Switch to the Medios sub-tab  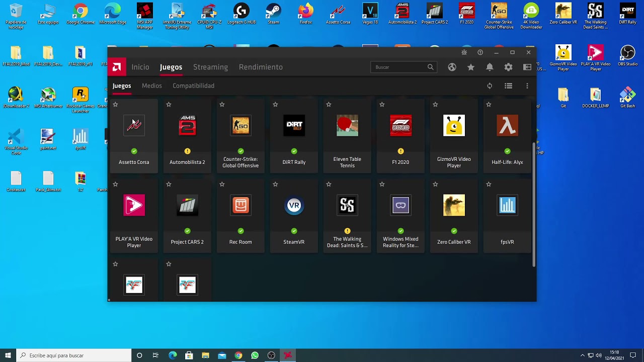[x=152, y=85]
